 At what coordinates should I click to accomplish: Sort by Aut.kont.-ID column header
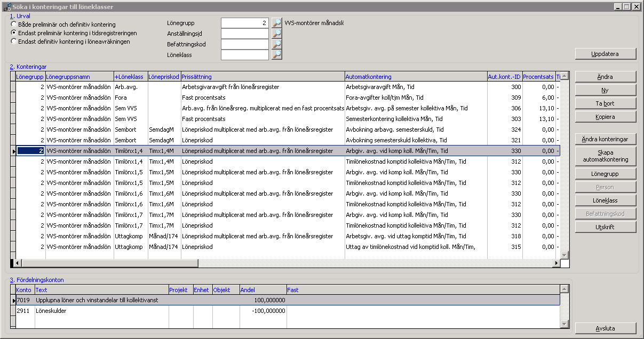[504, 77]
